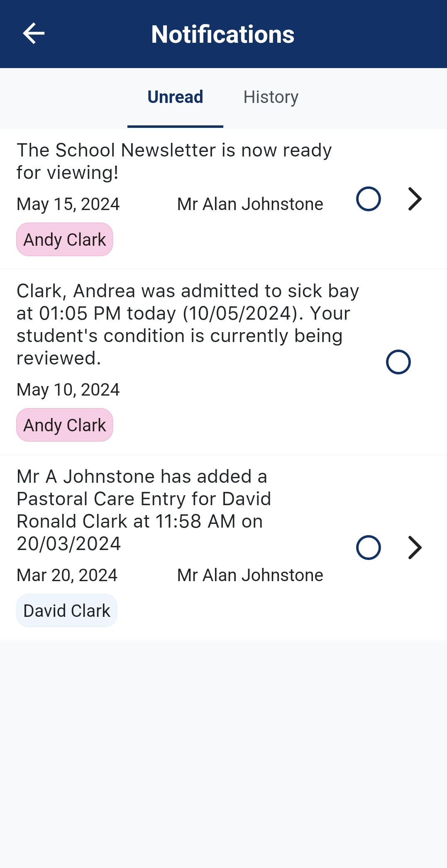The width and height of the screenshot is (447, 868).
Task: Click the Mar 20, 2024 date
Action: 67,575
